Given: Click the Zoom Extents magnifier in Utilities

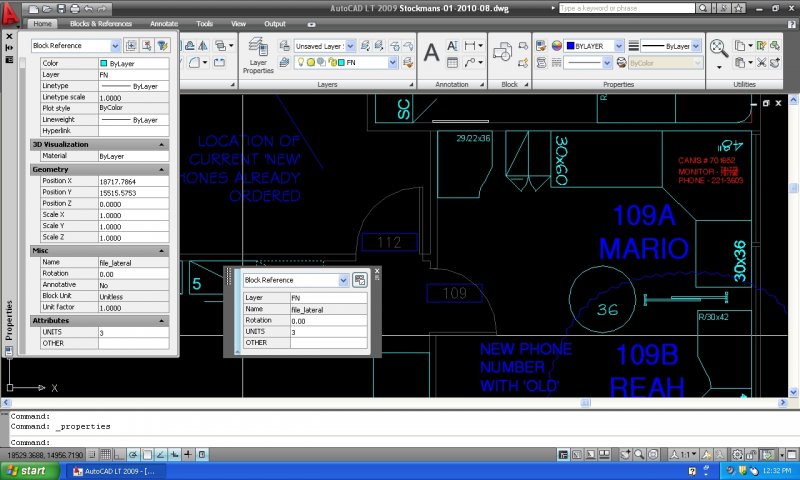Looking at the screenshot, I should (x=718, y=48).
